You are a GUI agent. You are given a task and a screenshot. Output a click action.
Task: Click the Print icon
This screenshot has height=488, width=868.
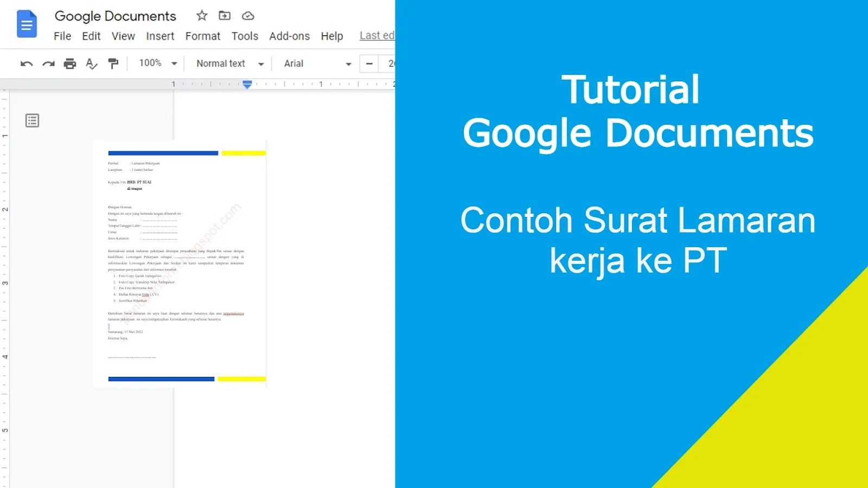click(70, 63)
